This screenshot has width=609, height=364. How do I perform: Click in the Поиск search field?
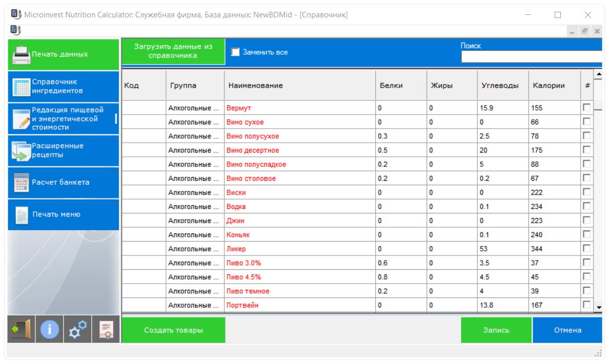531,57
